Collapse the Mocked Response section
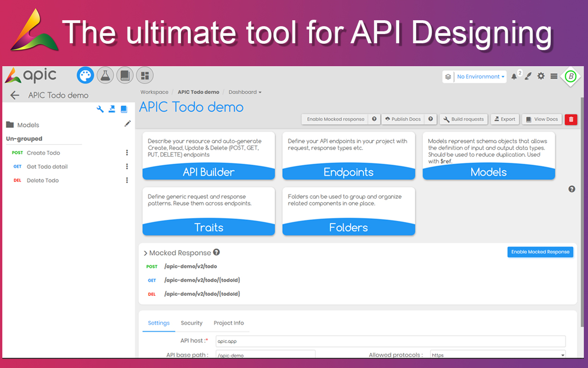The height and width of the screenshot is (368, 588). click(x=146, y=253)
